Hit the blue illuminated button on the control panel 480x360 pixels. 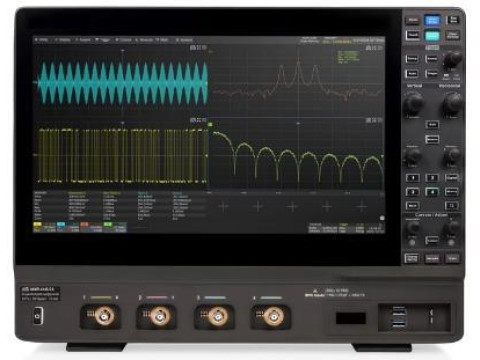coord(432,20)
